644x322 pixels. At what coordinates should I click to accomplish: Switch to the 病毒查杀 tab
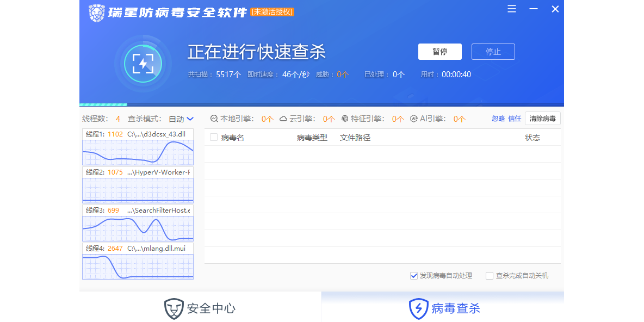[443, 307]
